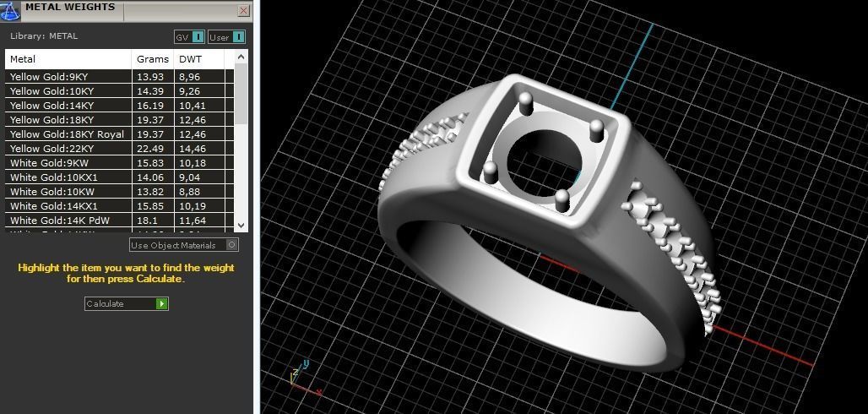Select the White Gold:14K PdW row

coord(120,221)
